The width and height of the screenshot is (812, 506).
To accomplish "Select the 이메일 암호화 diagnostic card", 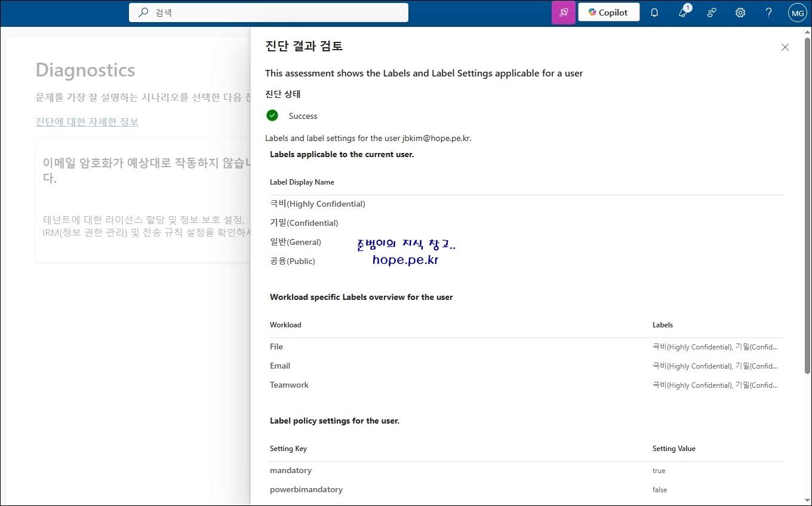I will (143, 200).
